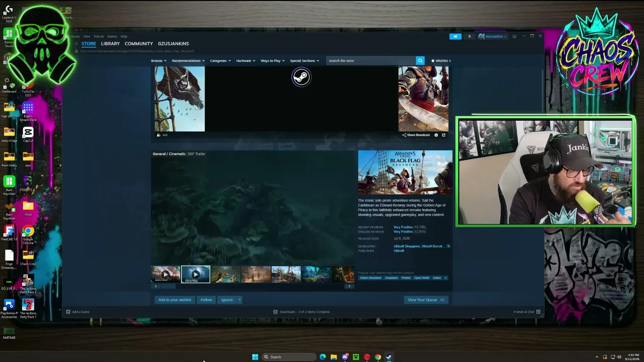Click the Black Flag Resynced capsule image
This screenshot has height=362, width=644.
tap(405, 172)
